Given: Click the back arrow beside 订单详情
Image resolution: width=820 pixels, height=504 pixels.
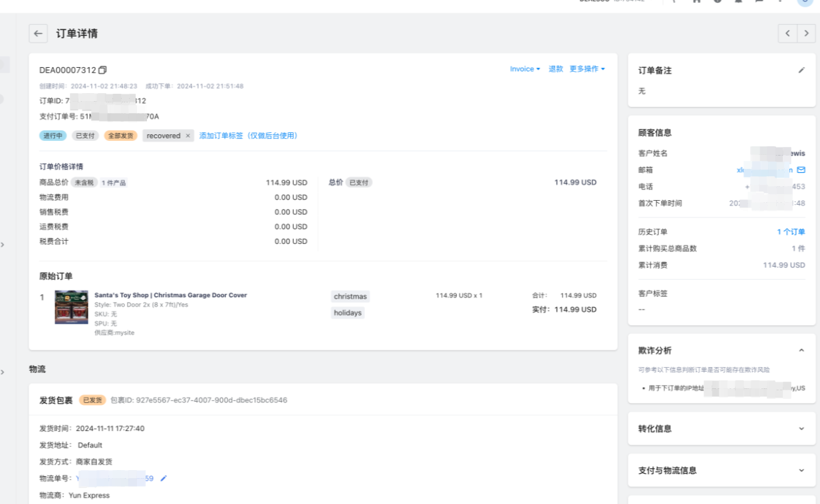Looking at the screenshot, I should click(38, 34).
